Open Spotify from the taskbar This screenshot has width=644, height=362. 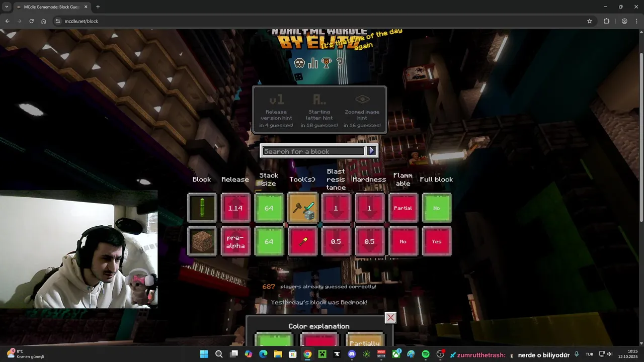tap(426, 354)
